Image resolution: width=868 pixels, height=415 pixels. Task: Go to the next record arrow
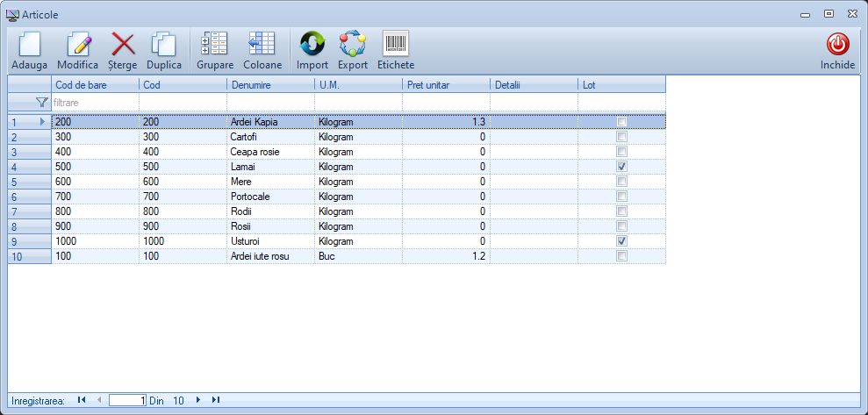[x=198, y=400]
